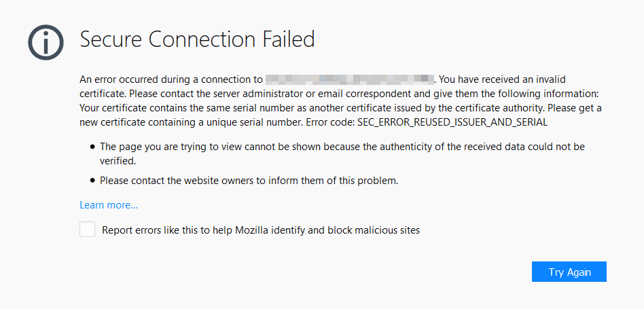Viewport: 644px width, 309px height.
Task: Click "Please contact the website owners" bullet text
Action: click(x=248, y=181)
